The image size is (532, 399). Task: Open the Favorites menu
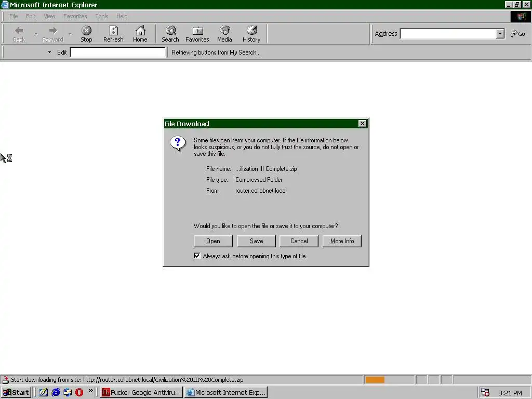[75, 16]
